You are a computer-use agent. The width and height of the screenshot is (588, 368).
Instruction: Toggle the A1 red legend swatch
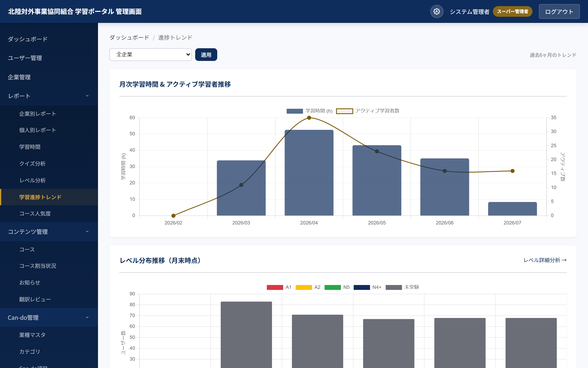(275, 287)
